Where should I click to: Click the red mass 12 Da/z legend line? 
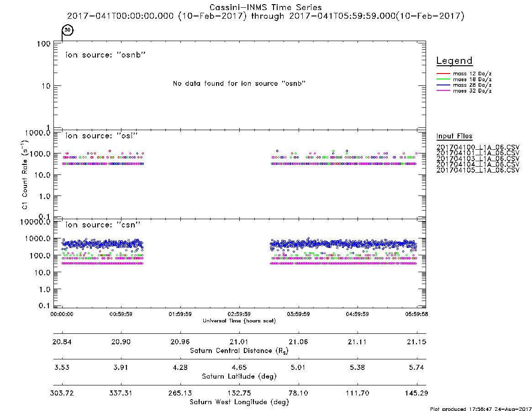(x=443, y=74)
